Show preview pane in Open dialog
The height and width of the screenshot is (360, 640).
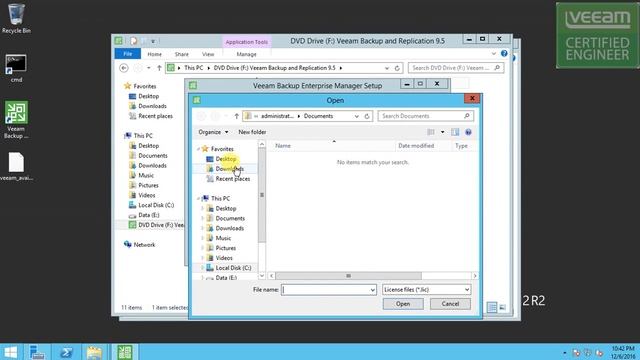pyautogui.click(x=455, y=132)
